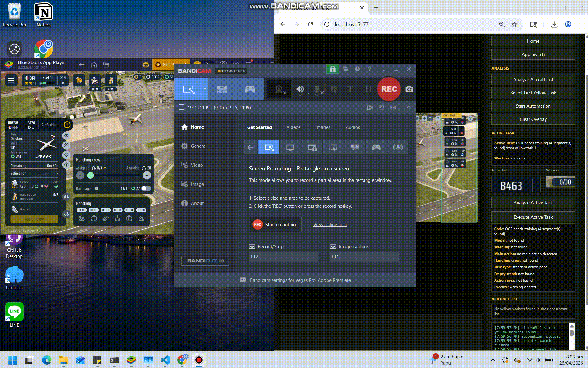Open Video settings in Bandicam sidebar
The width and height of the screenshot is (588, 368).
click(192, 165)
